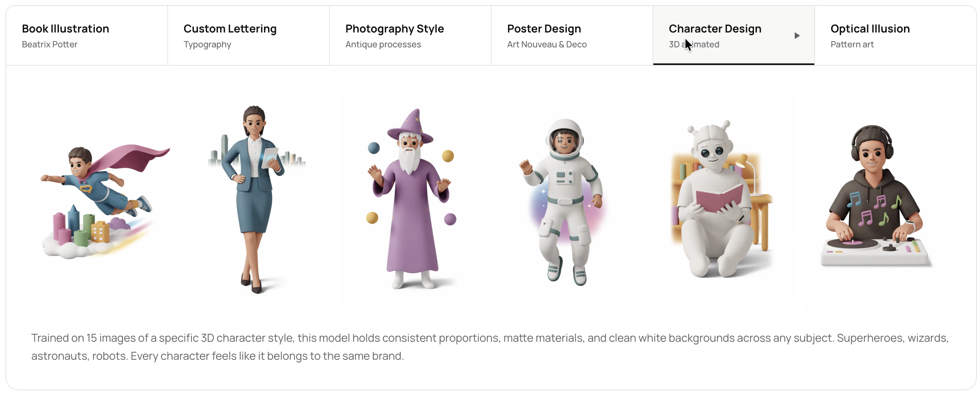Click the Beatrix Potter subtitle

point(50,44)
